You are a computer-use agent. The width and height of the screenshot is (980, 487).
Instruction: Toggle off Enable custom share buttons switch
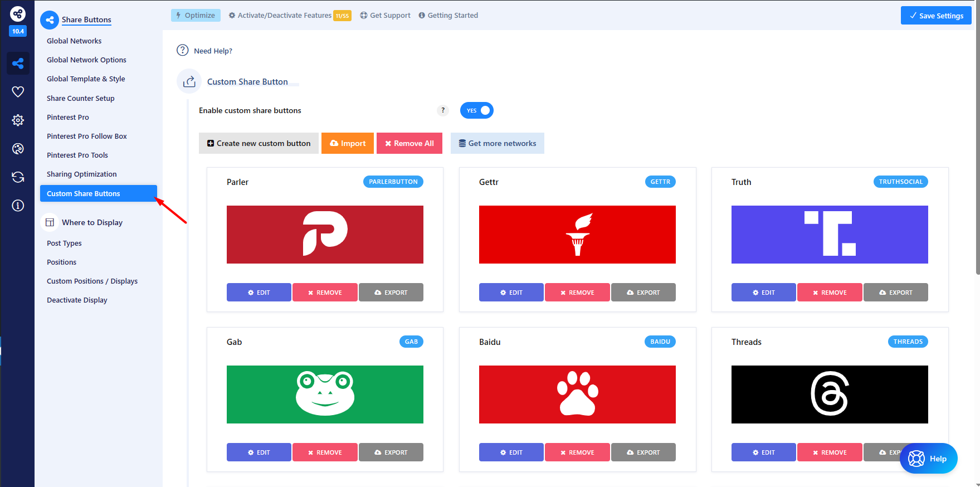[476, 110]
